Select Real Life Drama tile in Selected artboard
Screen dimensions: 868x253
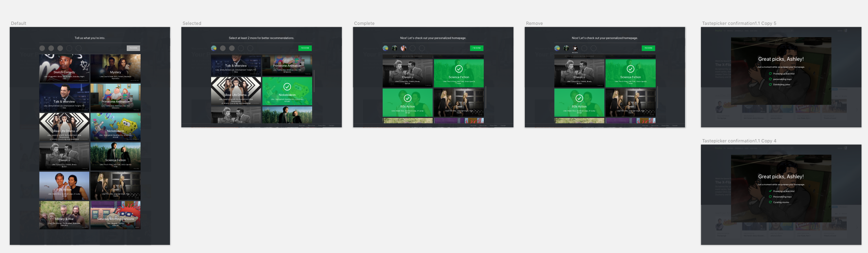[x=236, y=91]
